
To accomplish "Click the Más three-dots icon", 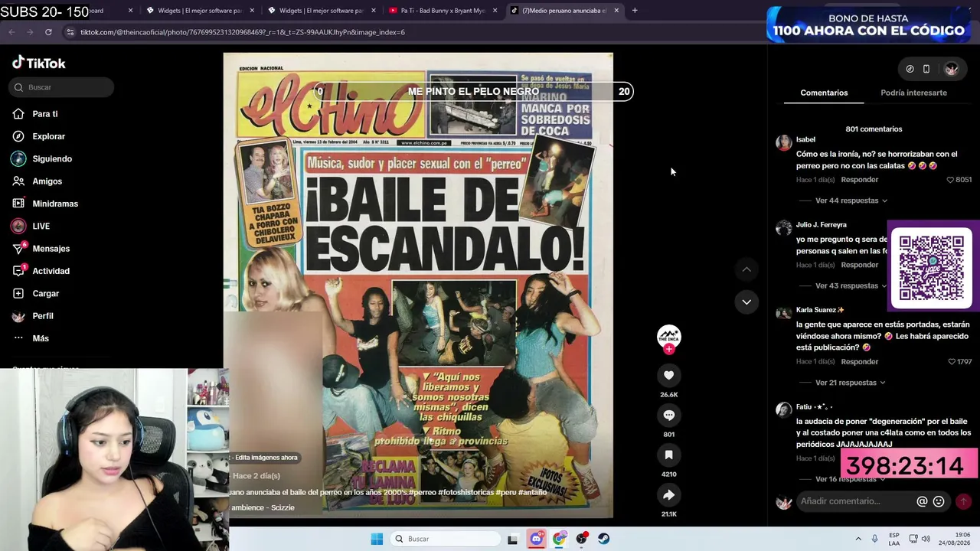I will point(18,338).
